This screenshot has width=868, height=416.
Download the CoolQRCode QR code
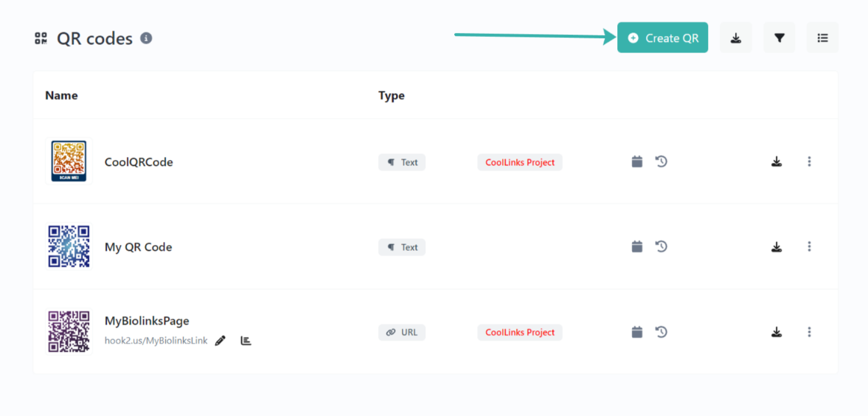(776, 162)
